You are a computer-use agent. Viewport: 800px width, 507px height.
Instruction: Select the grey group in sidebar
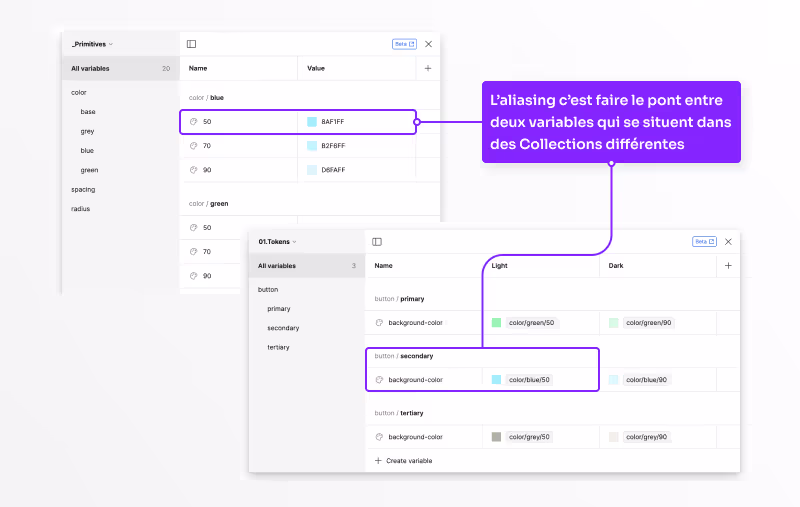87,131
